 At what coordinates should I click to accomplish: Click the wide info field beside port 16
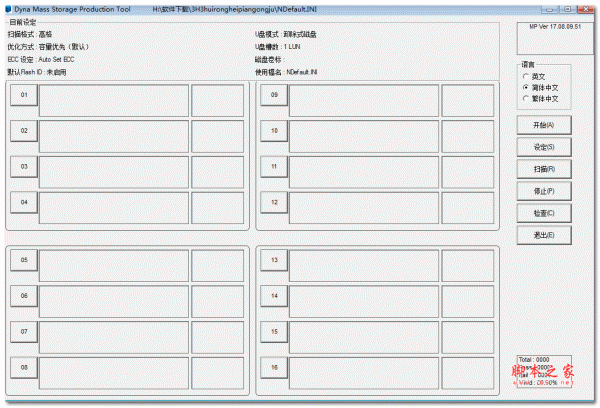pos(364,373)
